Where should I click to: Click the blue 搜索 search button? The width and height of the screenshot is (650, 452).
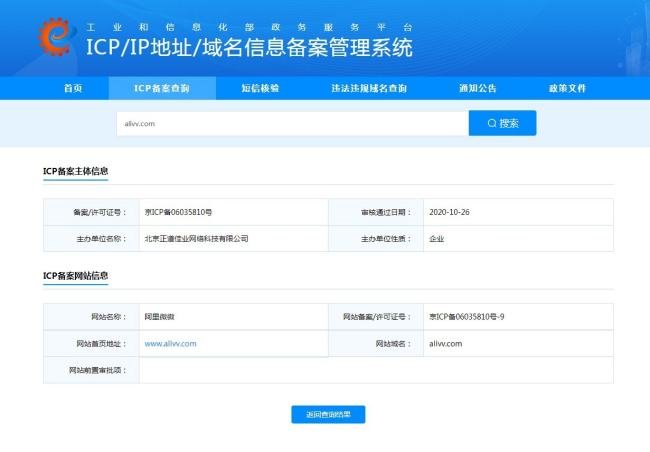502,123
